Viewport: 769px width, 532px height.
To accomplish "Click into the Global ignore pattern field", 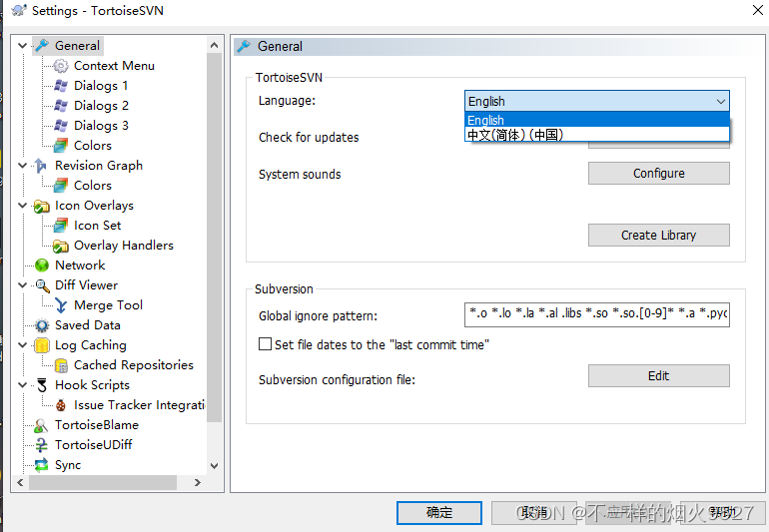I will click(x=597, y=314).
